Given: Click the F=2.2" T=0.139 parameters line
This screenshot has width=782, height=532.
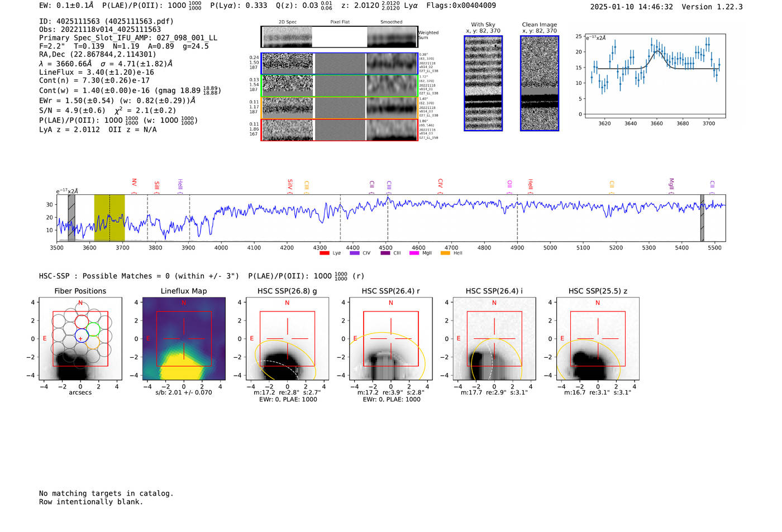Looking at the screenshot, I should tap(124, 46).
